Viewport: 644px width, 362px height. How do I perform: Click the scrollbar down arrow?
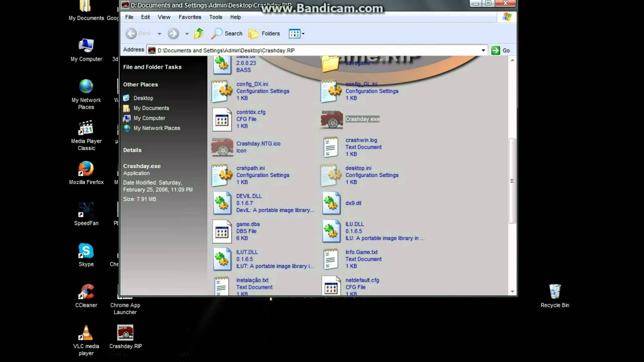[512, 292]
